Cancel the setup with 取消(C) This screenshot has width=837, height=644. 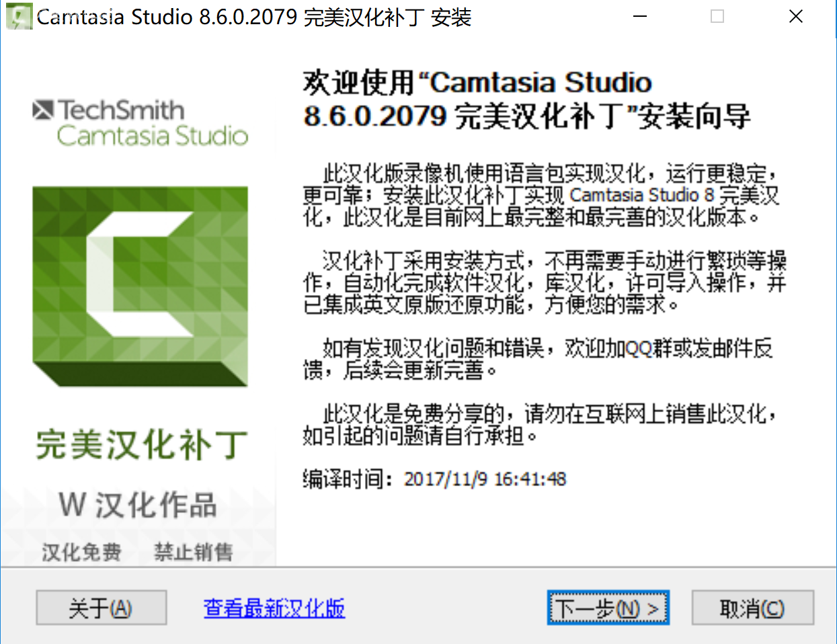752,608
